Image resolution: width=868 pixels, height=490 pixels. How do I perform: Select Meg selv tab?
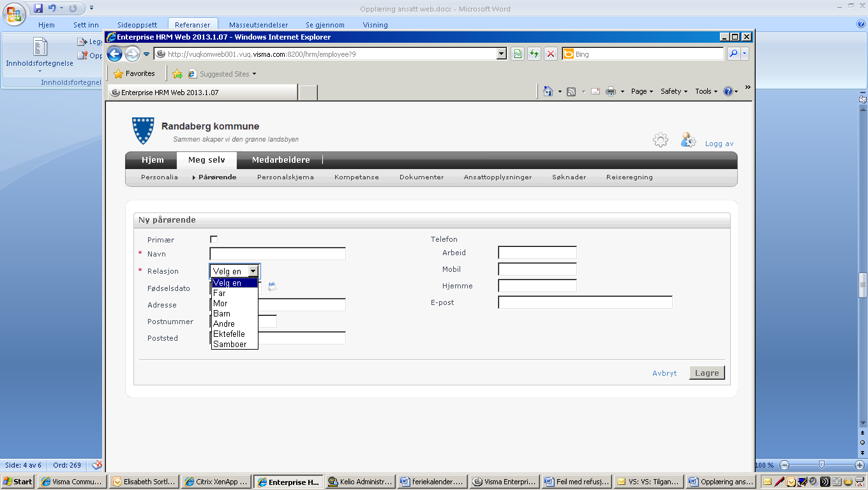click(207, 160)
